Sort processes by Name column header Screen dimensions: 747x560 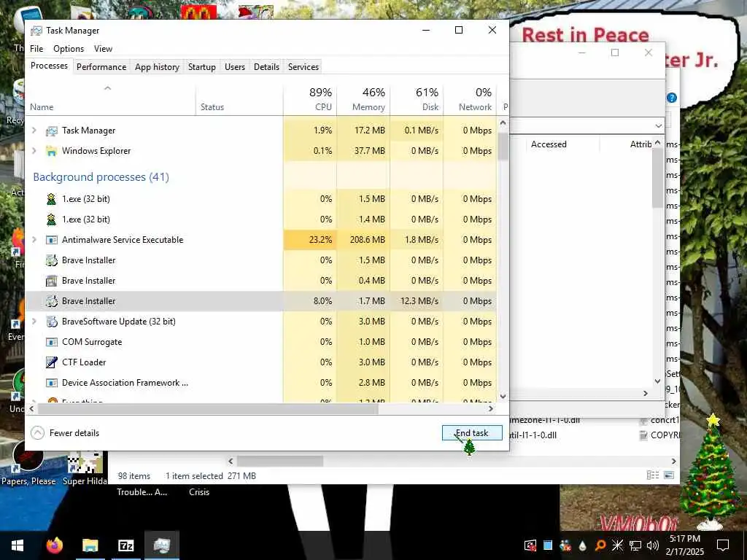point(110,99)
